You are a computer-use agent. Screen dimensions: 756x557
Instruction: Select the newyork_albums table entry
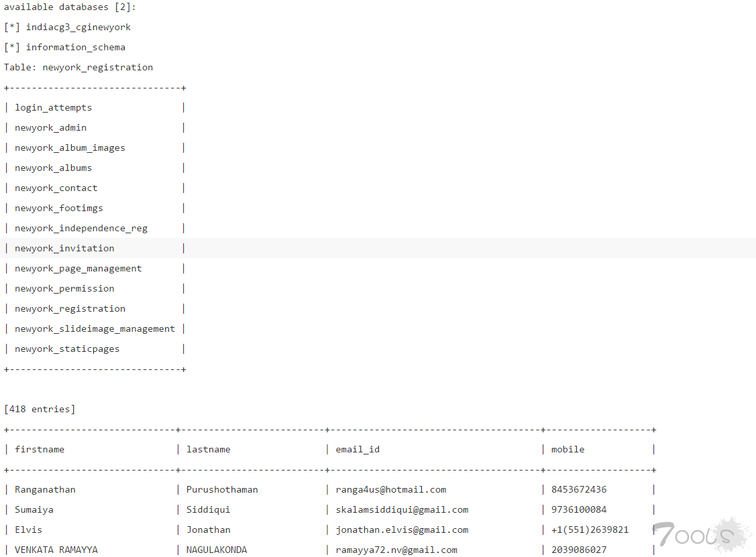pyautogui.click(x=53, y=168)
